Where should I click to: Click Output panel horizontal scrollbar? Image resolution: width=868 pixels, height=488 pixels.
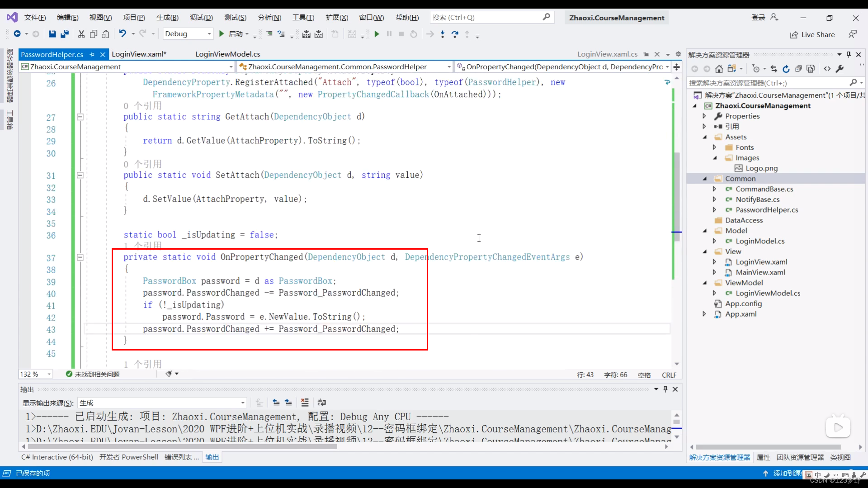click(182, 446)
